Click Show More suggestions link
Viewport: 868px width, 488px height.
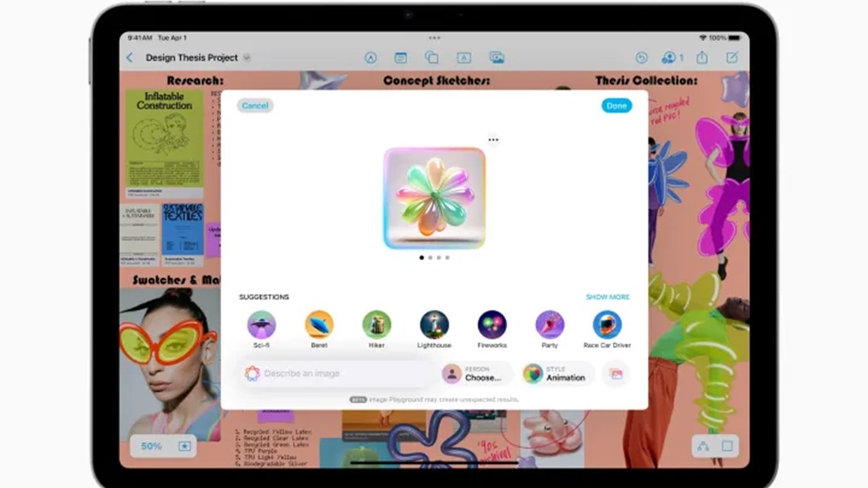[x=607, y=297]
